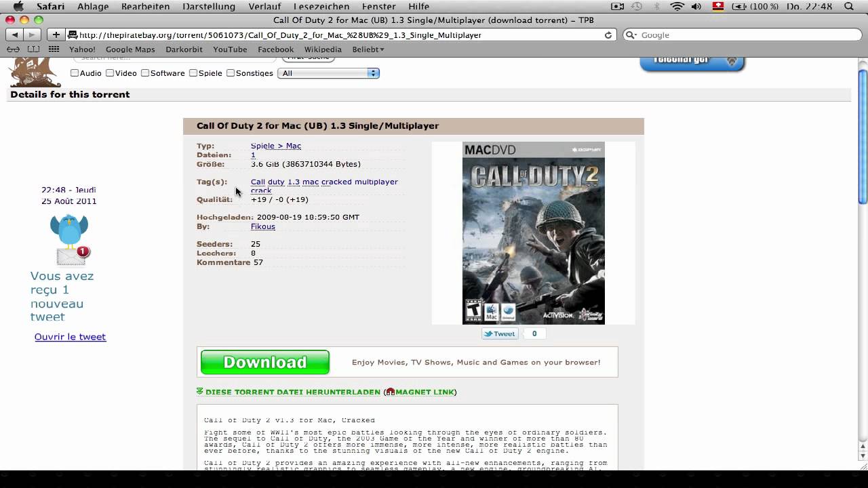This screenshot has height=488, width=868.
Task: Click the Wi-Fi status icon
Action: click(x=677, y=6)
